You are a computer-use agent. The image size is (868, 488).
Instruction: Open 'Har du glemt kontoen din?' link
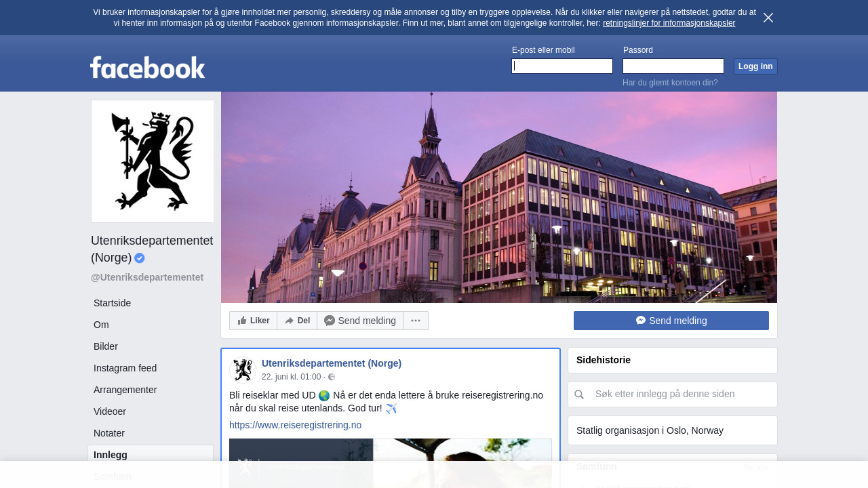click(x=670, y=83)
